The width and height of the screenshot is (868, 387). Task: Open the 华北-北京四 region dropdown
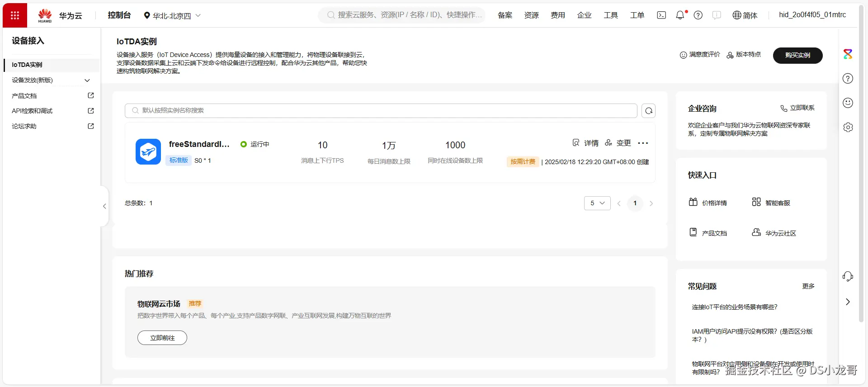click(172, 16)
